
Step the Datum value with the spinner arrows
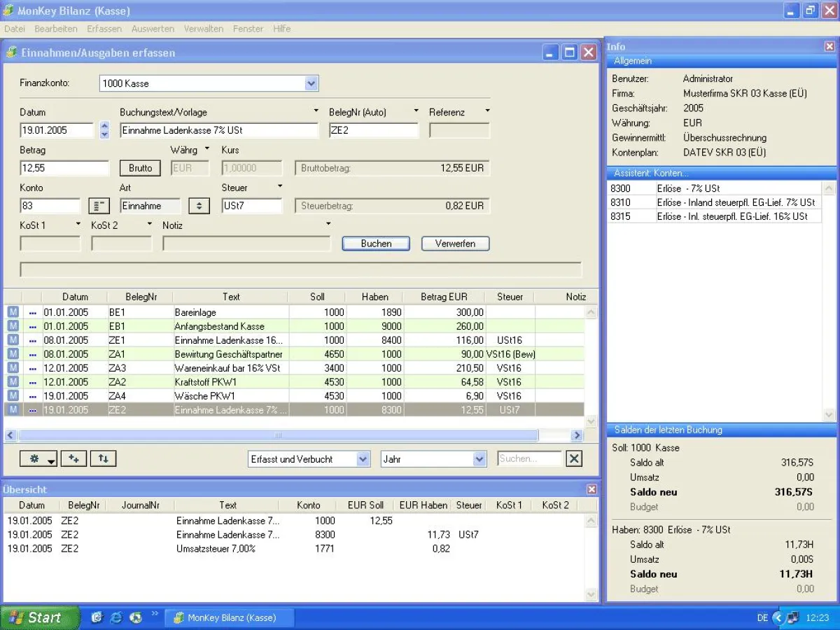pos(105,130)
